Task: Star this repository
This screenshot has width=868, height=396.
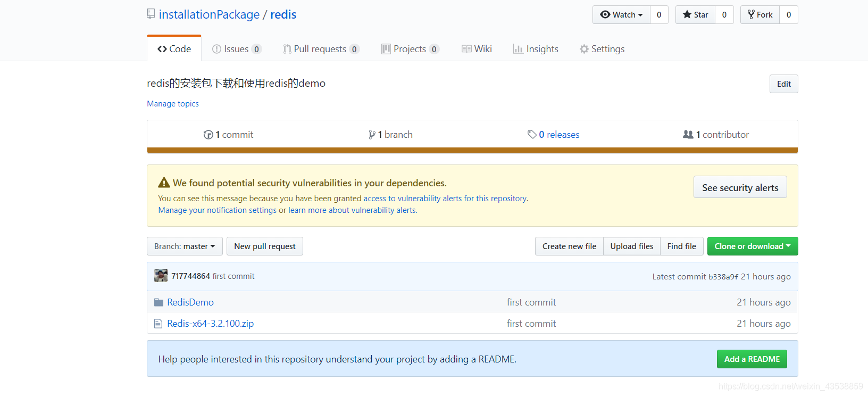Action: coord(696,15)
